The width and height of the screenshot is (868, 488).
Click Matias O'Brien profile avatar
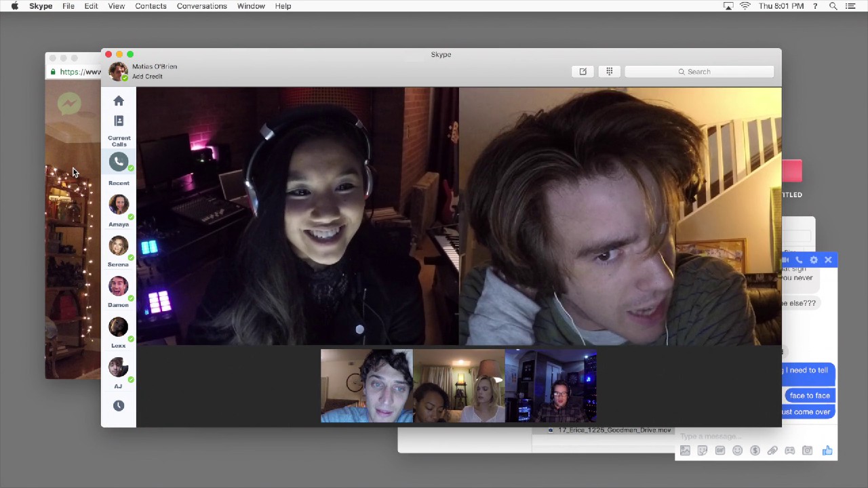(118, 71)
